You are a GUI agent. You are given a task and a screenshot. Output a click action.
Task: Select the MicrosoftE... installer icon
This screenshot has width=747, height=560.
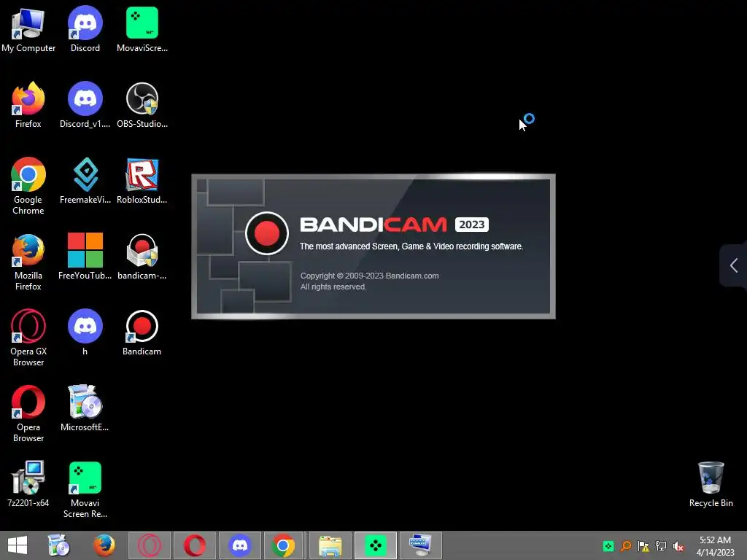[85, 408]
